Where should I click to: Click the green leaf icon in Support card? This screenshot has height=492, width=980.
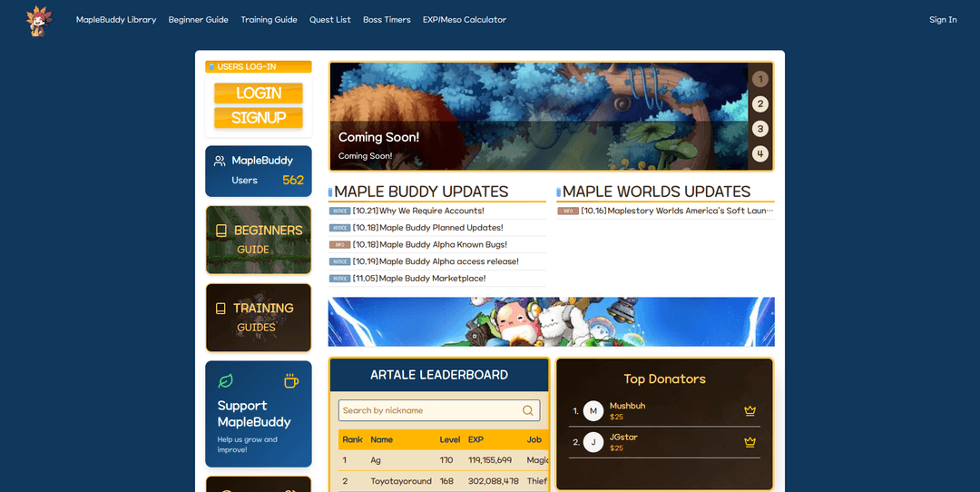225,380
